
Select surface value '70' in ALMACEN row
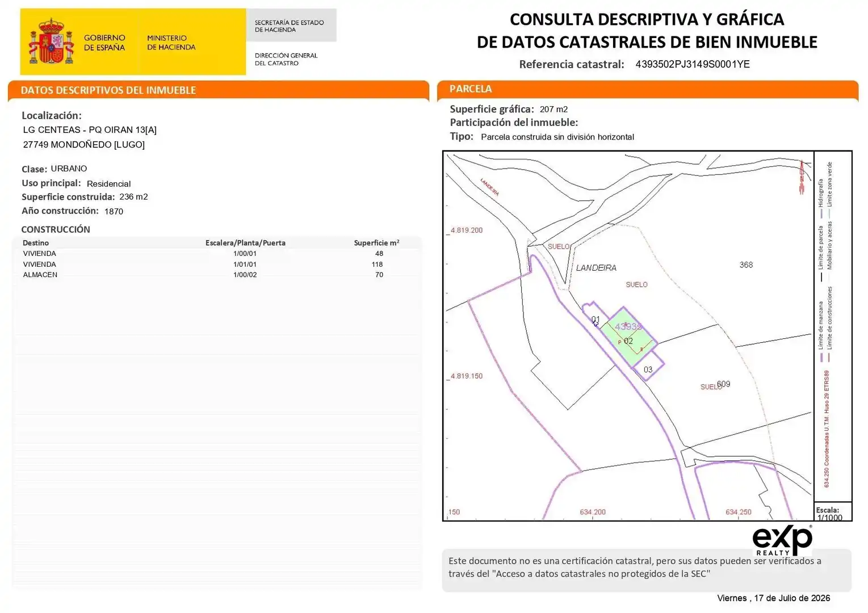click(x=379, y=275)
